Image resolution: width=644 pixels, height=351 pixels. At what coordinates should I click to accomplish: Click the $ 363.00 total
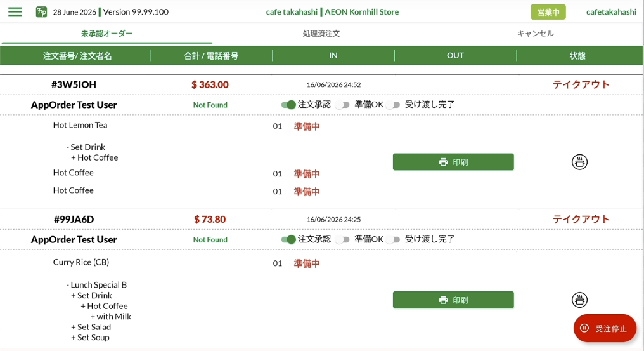210,84
